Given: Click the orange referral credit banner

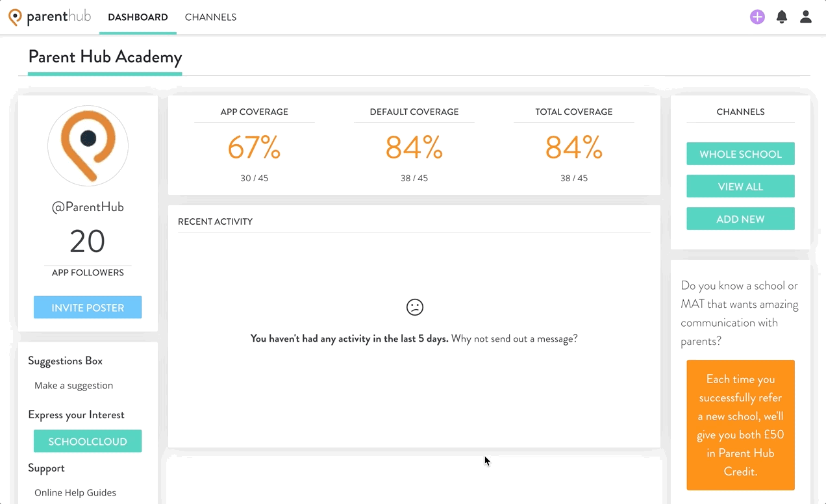Looking at the screenshot, I should click(x=740, y=425).
